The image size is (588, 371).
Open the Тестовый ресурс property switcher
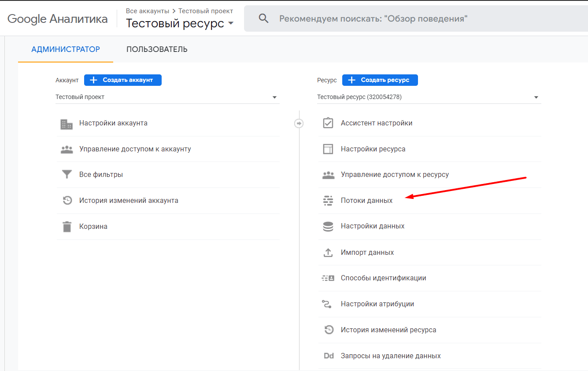pos(180,23)
